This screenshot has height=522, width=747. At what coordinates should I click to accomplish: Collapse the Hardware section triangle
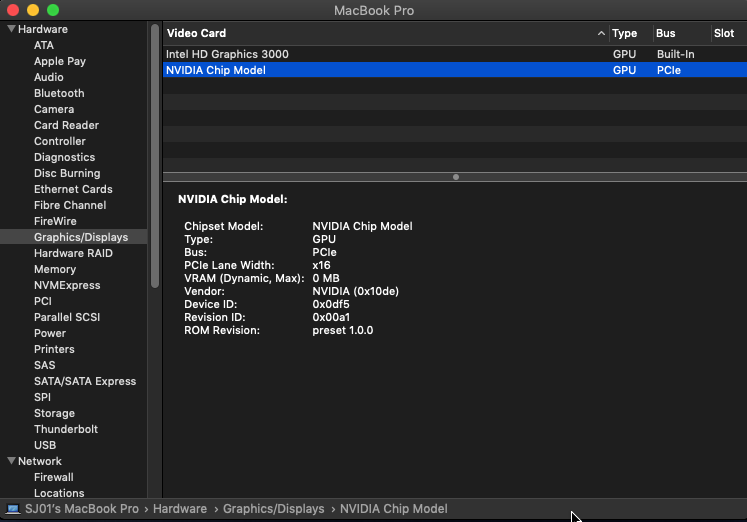(x=11, y=29)
